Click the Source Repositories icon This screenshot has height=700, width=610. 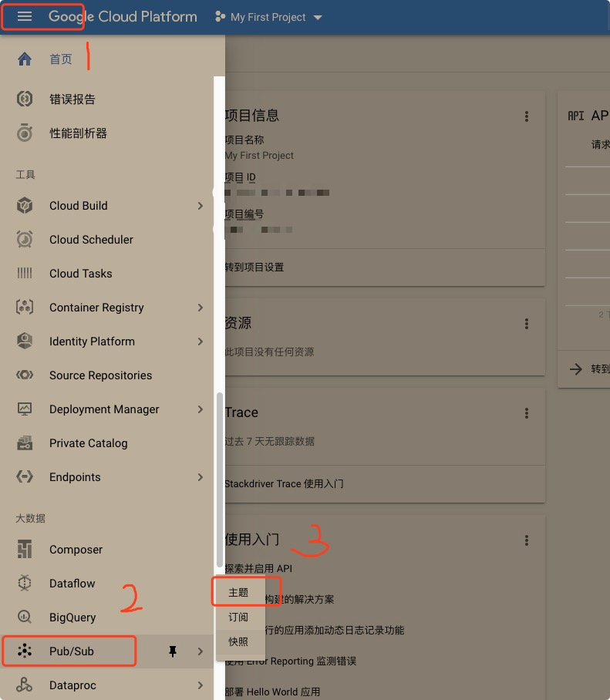tap(25, 375)
